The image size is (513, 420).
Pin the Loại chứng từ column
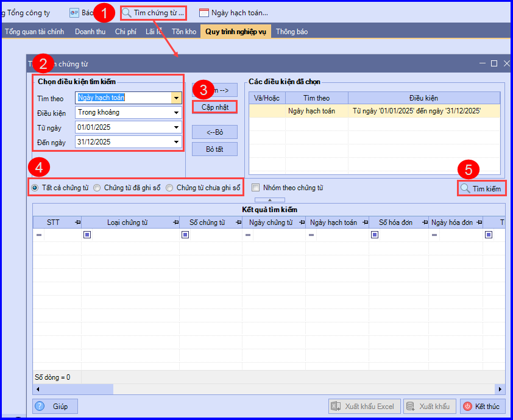click(175, 222)
